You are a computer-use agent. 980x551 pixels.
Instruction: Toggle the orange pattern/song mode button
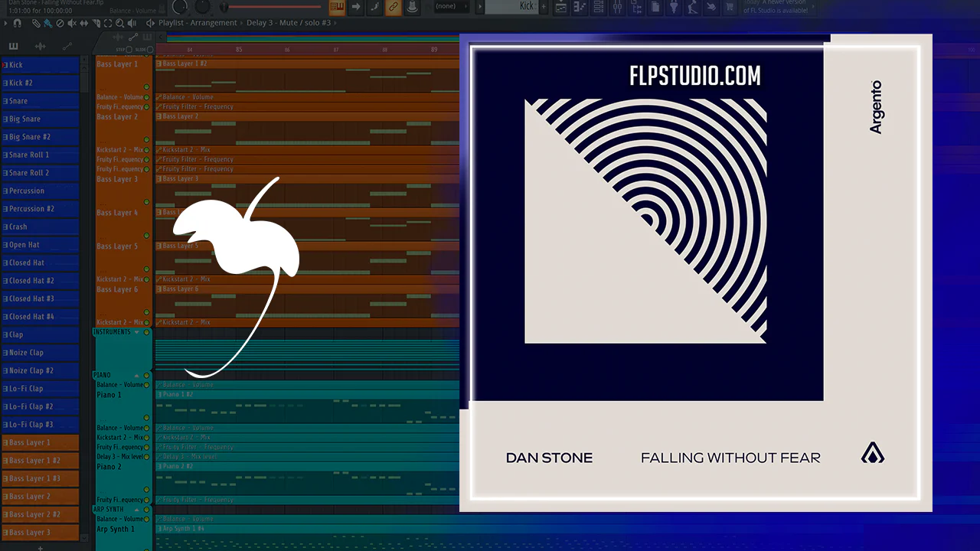338,7
